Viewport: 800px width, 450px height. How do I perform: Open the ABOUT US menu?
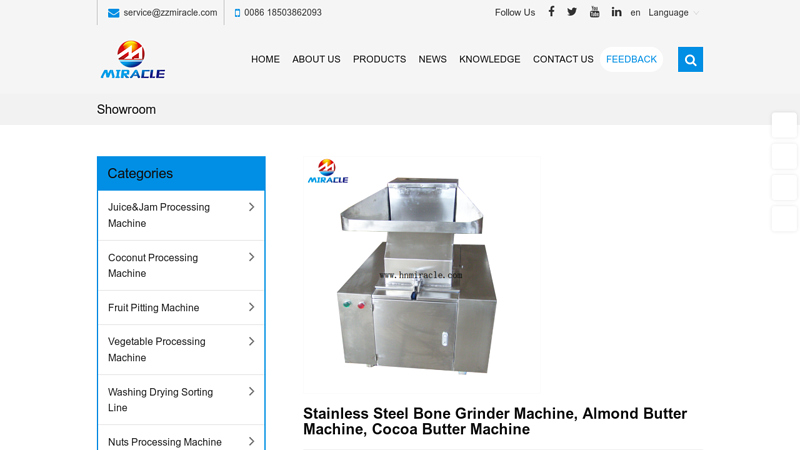click(316, 59)
